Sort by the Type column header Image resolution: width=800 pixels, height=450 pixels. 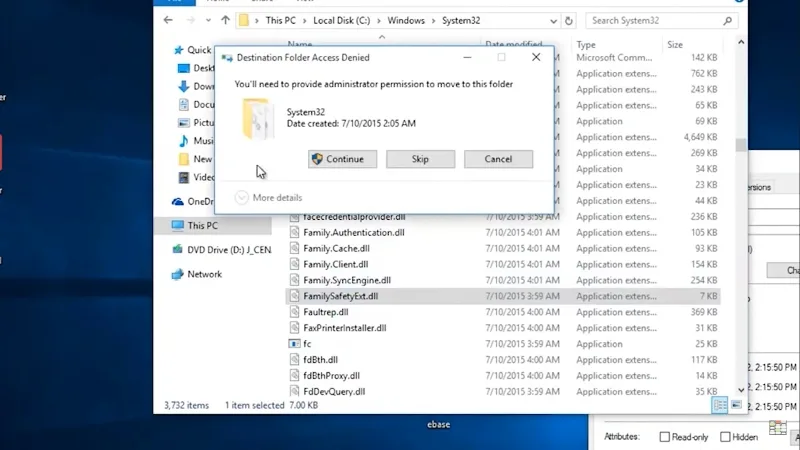click(586, 45)
